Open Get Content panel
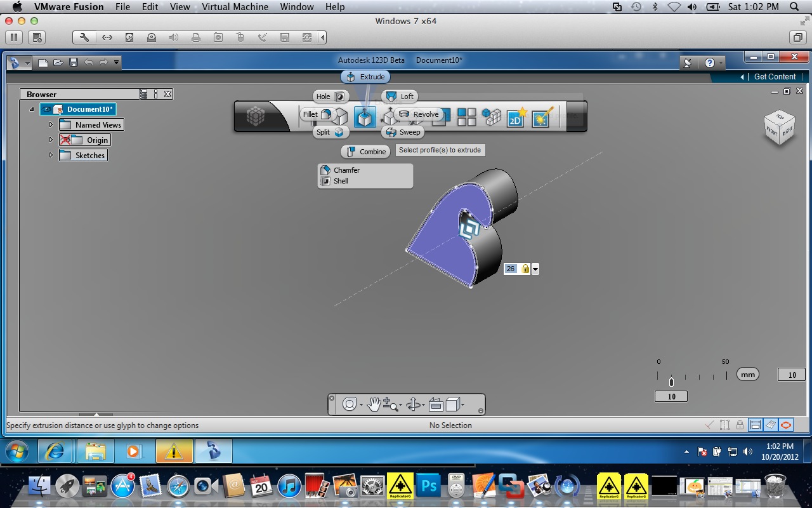Screen dimensions: 812x508 [775, 77]
